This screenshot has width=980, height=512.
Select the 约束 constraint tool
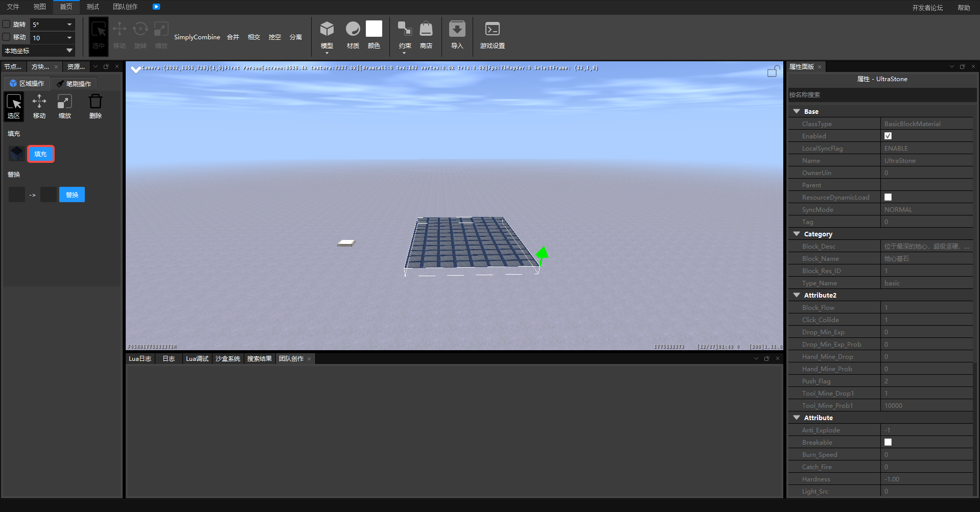(x=405, y=29)
